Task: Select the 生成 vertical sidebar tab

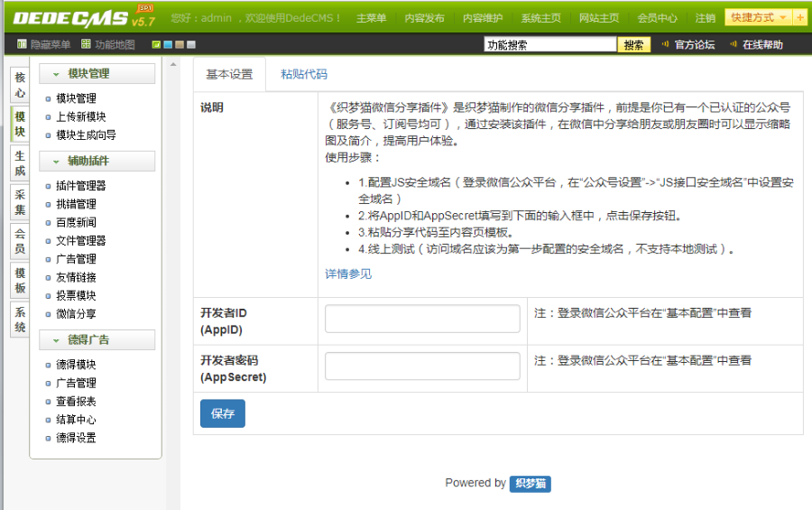Action: (20, 163)
